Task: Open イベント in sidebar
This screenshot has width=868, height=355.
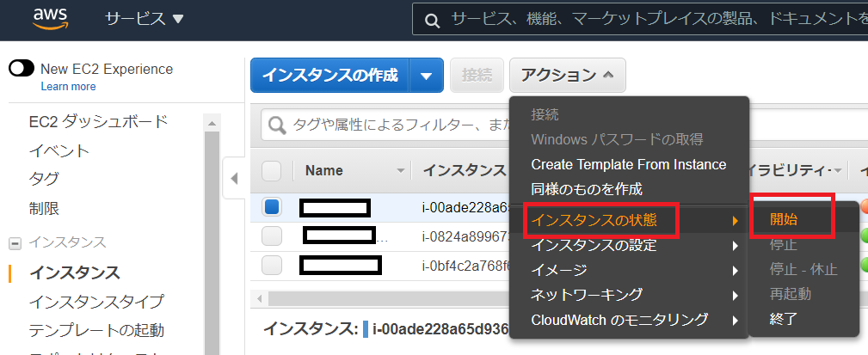Action: pos(59,150)
